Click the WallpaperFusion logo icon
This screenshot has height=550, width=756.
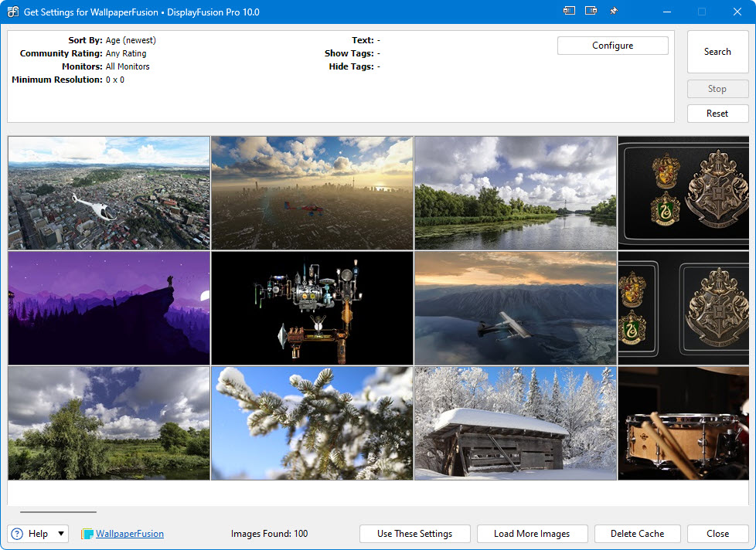click(x=87, y=534)
